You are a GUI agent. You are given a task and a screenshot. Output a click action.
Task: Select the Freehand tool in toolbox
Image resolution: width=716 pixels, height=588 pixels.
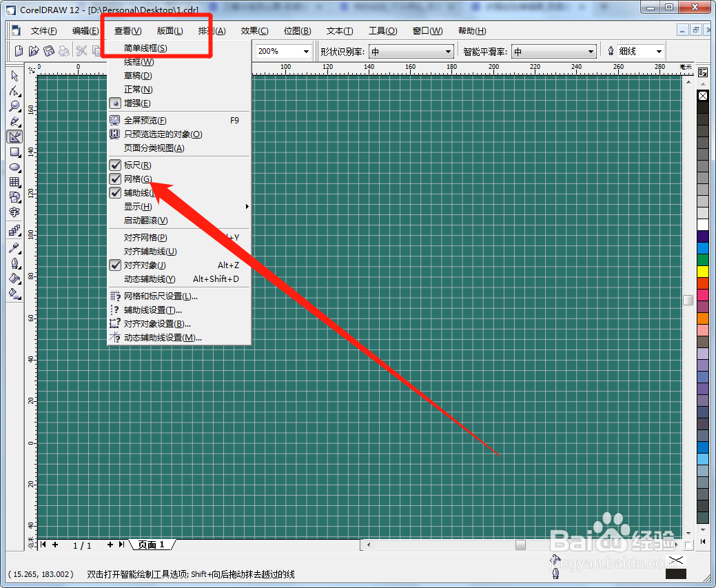click(x=14, y=121)
